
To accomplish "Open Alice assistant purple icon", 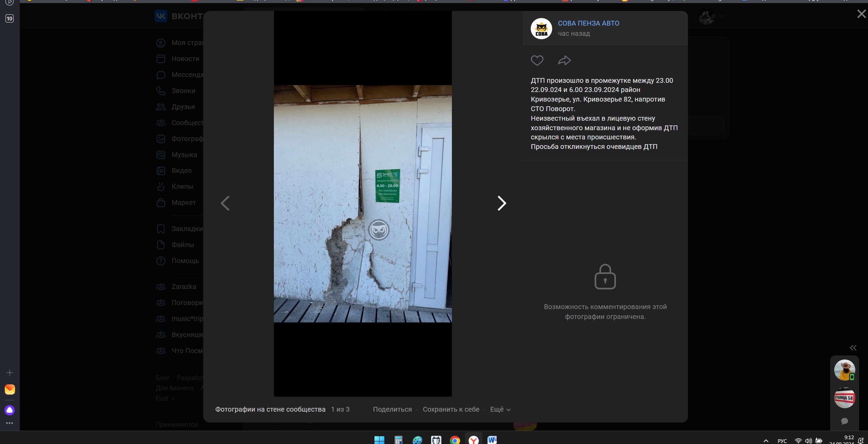I will click(10, 410).
